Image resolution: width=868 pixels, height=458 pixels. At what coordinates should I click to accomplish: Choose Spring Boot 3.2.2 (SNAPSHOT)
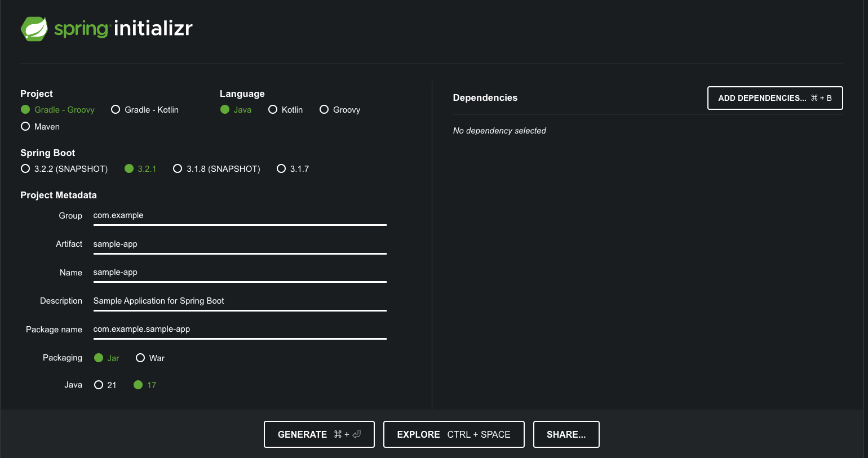click(25, 169)
